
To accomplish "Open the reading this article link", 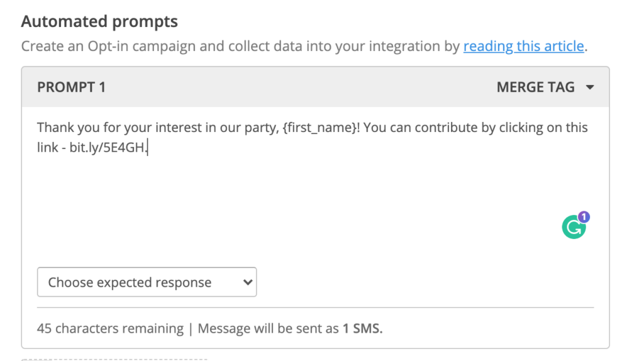I will (524, 46).
